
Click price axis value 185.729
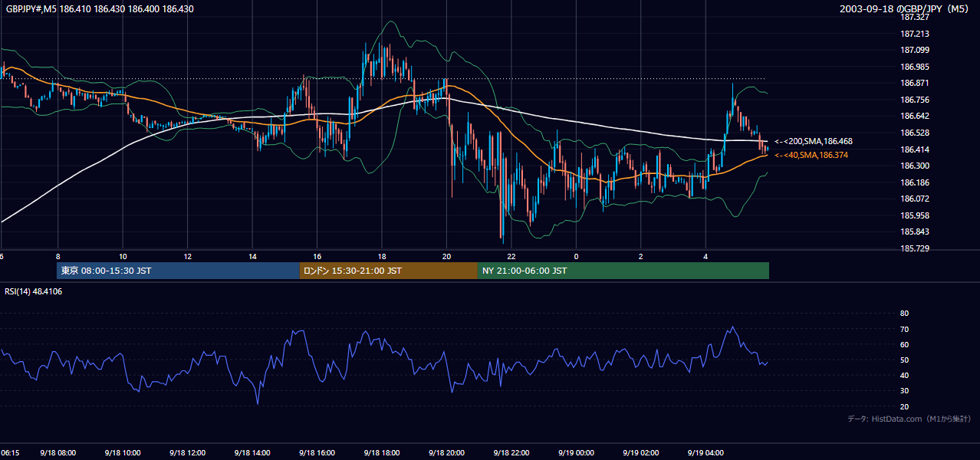(914, 248)
